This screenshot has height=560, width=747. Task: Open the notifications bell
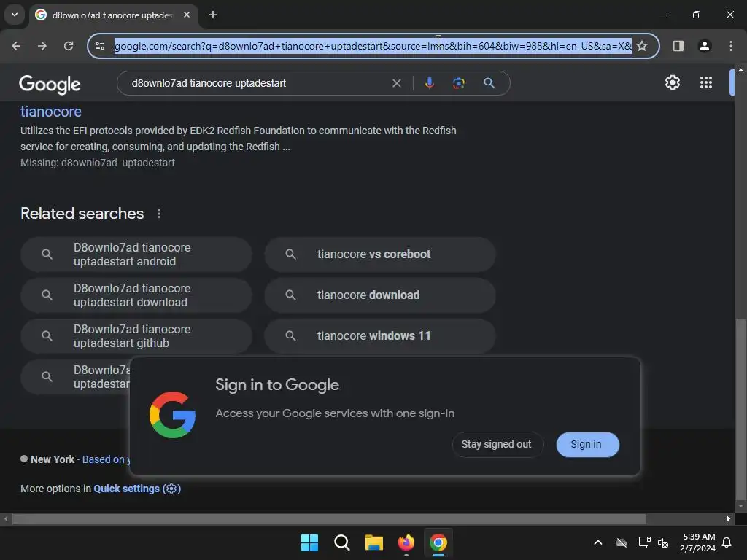tap(727, 542)
